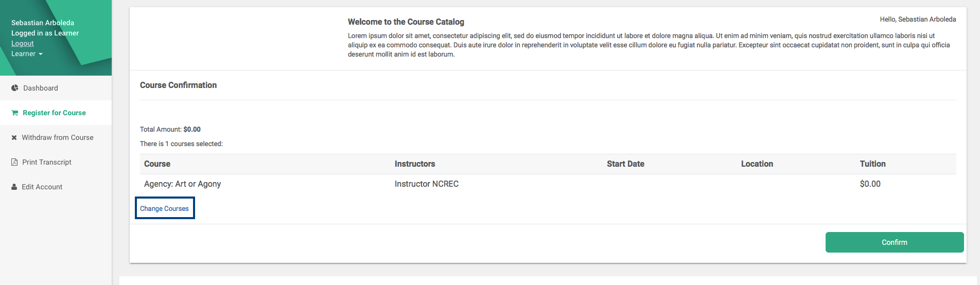Click the document icon beside Print Transcript
The width and height of the screenshot is (980, 285).
[14, 162]
